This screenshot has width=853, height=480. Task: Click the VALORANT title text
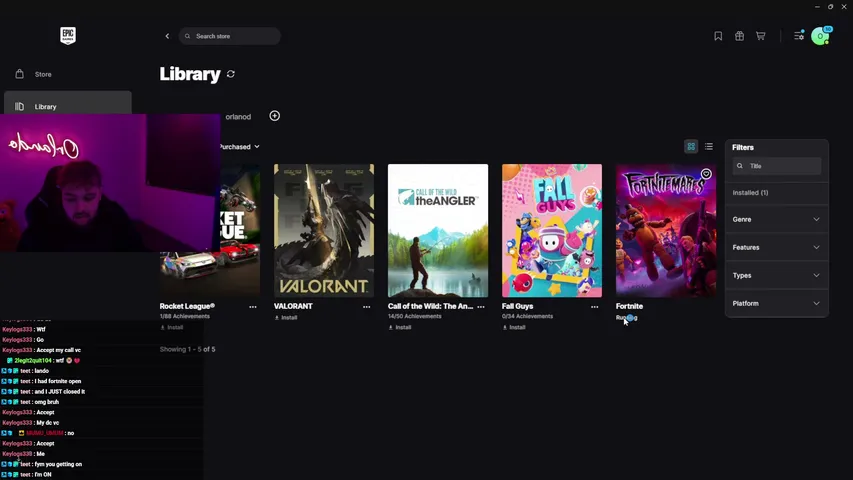pyautogui.click(x=293, y=306)
